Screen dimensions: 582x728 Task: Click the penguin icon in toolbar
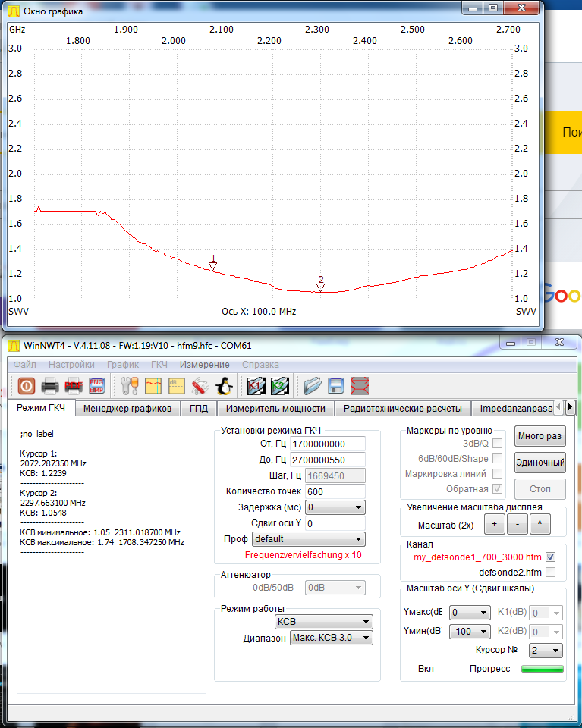[223, 385]
